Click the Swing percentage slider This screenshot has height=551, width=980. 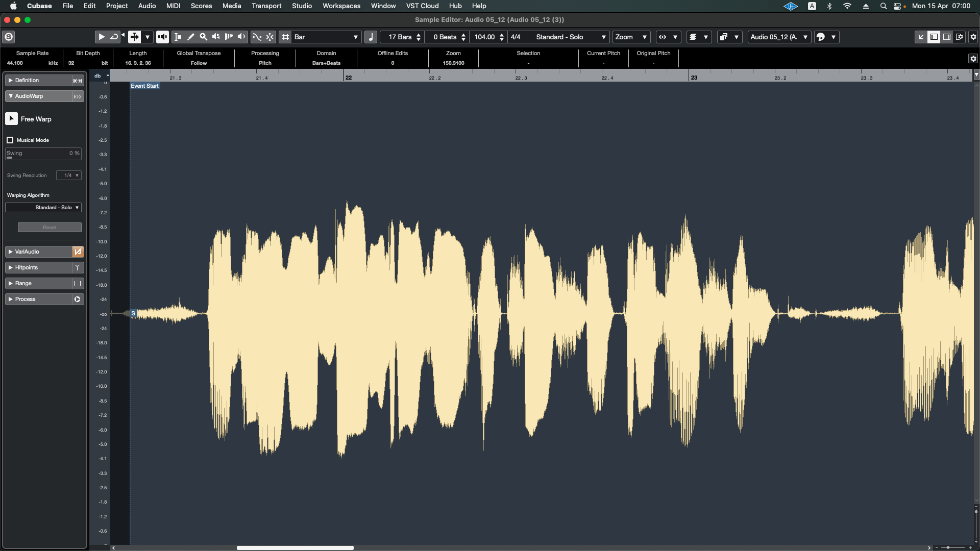click(43, 154)
